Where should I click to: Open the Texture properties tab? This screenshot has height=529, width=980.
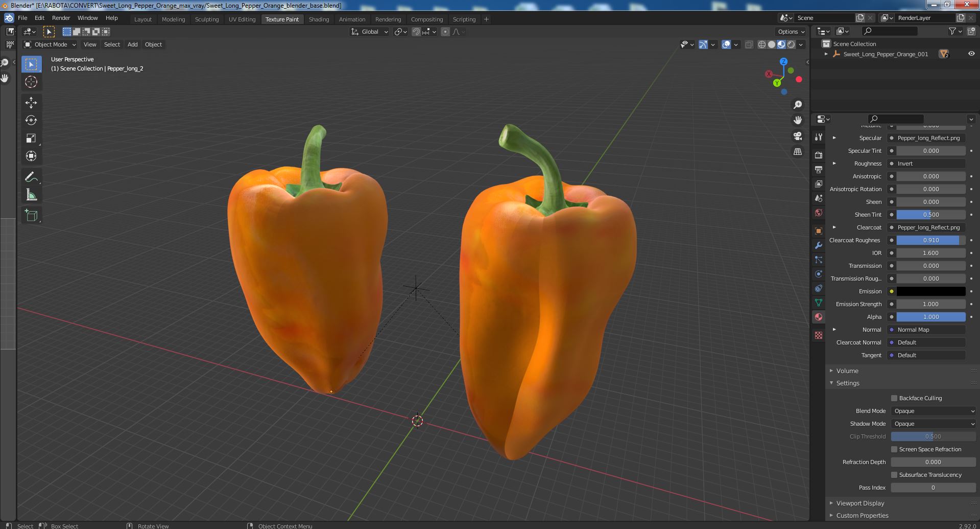pos(819,335)
